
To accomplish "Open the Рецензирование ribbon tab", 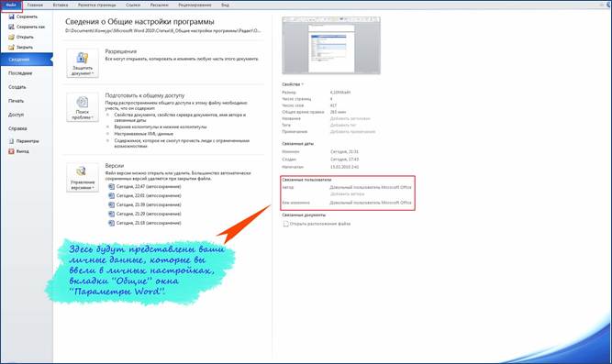I will 195,6.
